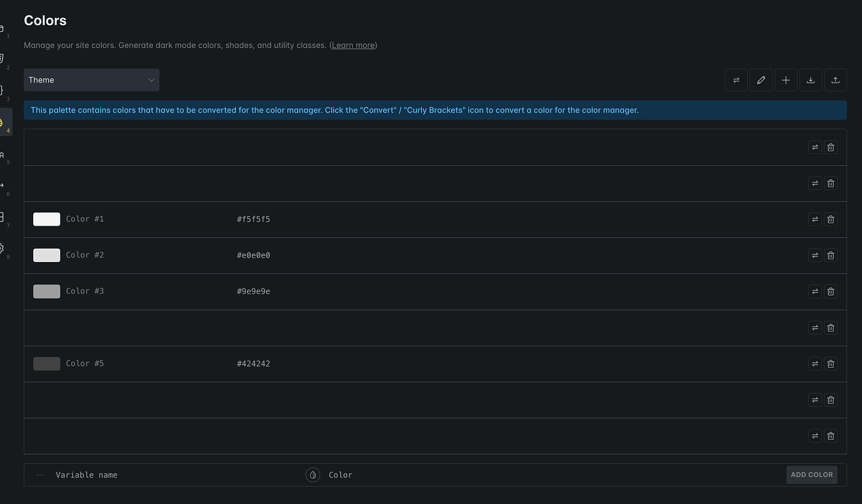The image size is (862, 504).
Task: Click the Color #3 name label
Action: [x=85, y=291]
